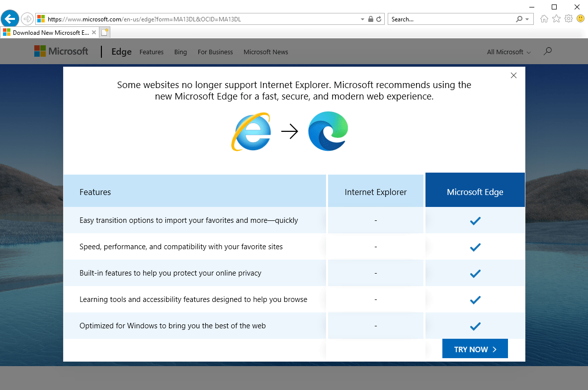Click the smiley feedback icon
Viewport: 588px width, 390px height.
click(580, 18)
